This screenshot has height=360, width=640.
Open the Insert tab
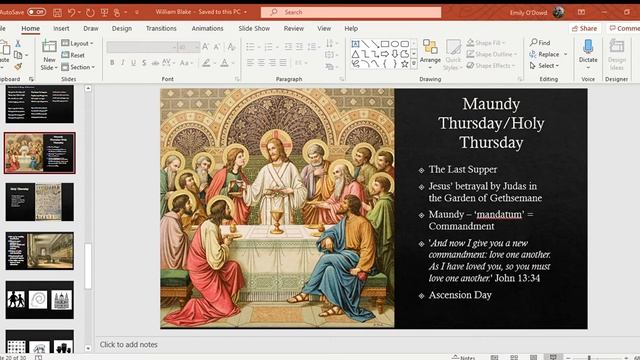[61, 29]
